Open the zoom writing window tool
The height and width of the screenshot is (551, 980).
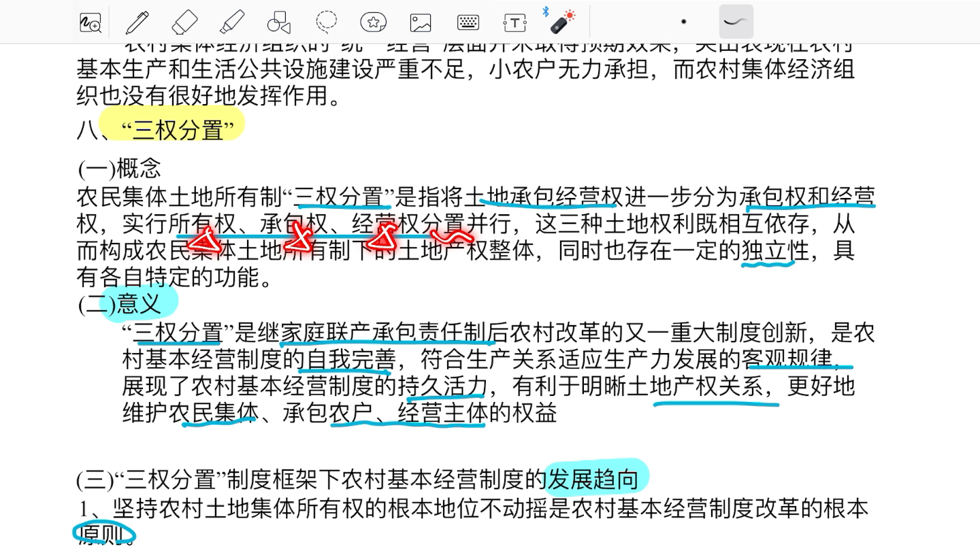click(x=91, y=22)
